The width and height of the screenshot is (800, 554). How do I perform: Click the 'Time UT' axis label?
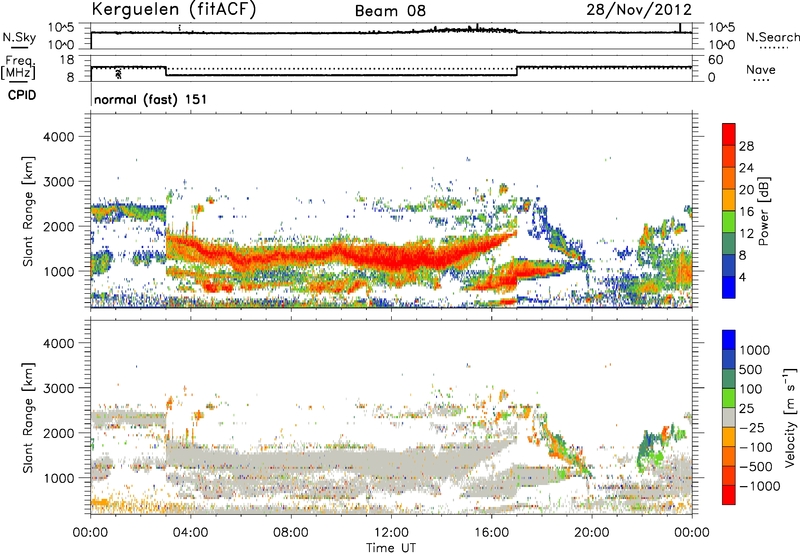391,548
